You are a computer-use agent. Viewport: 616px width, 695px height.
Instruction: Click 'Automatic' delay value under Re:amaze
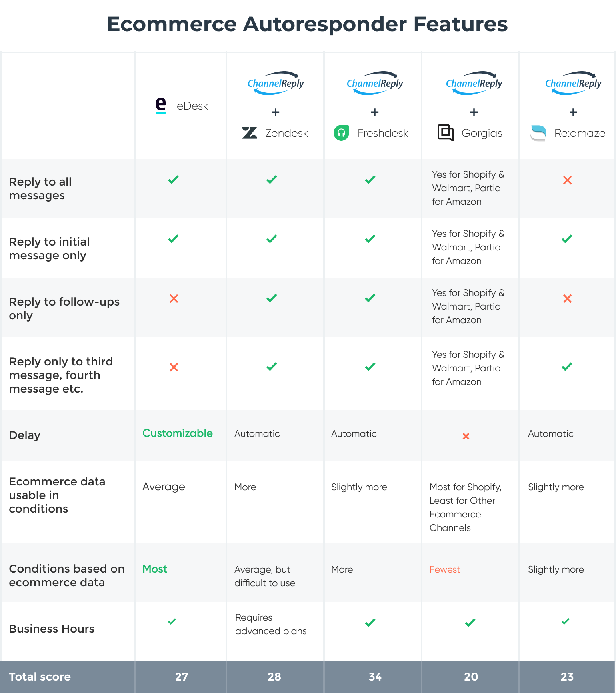click(x=551, y=434)
